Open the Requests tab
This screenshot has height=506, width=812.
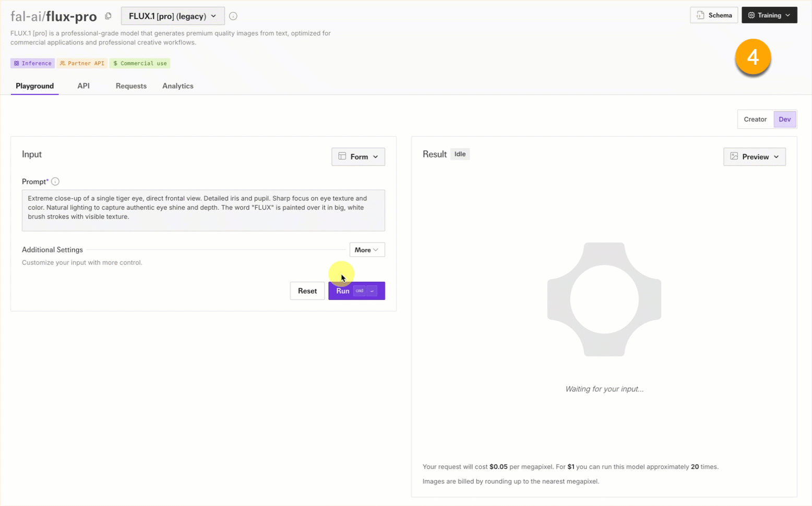[x=131, y=86]
